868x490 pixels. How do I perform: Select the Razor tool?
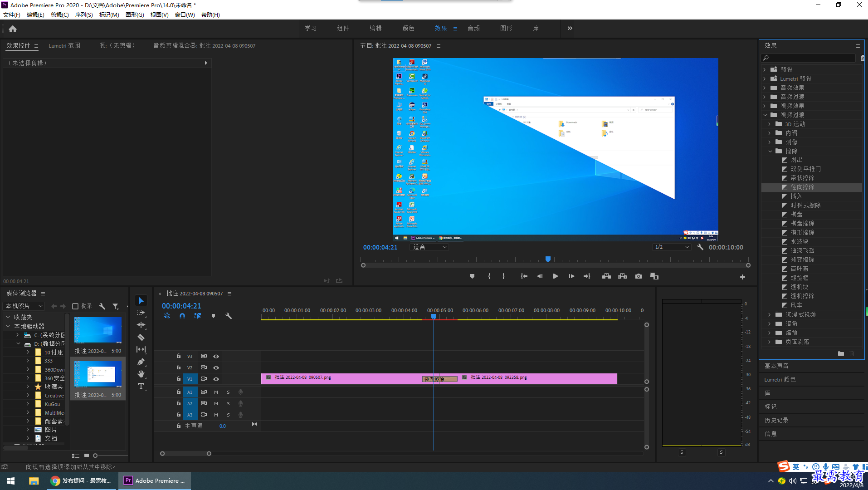click(141, 337)
